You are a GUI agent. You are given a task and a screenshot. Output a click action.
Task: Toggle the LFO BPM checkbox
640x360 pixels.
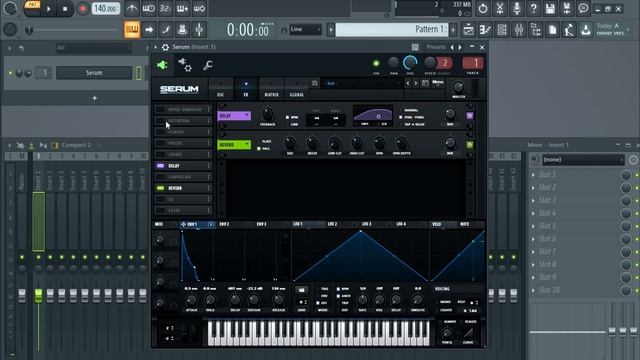[x=338, y=289]
